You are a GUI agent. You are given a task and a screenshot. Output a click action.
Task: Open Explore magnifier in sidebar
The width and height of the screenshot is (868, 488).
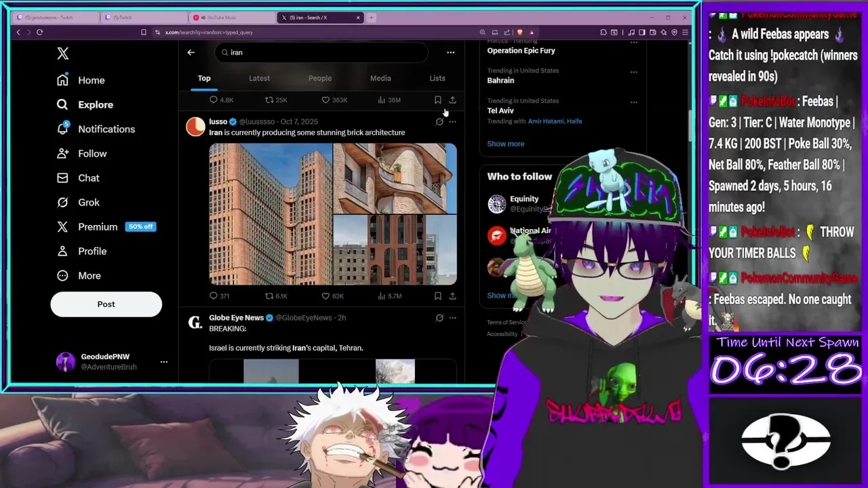point(62,104)
